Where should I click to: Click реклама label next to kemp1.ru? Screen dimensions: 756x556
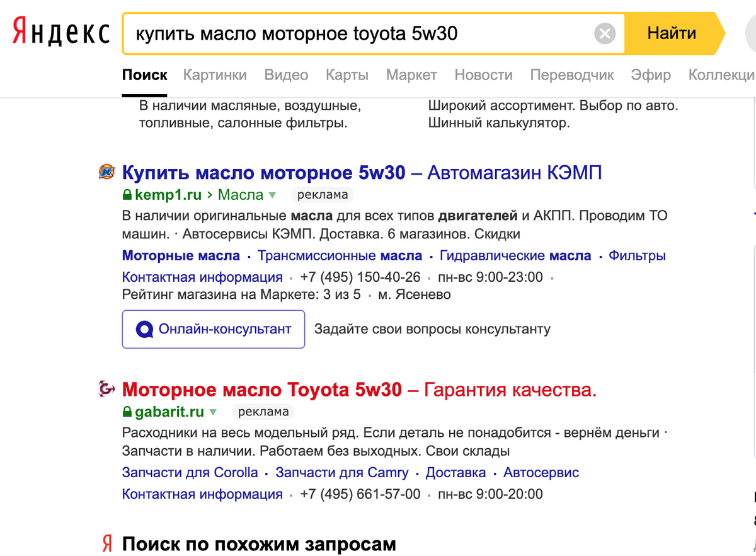[x=323, y=195]
